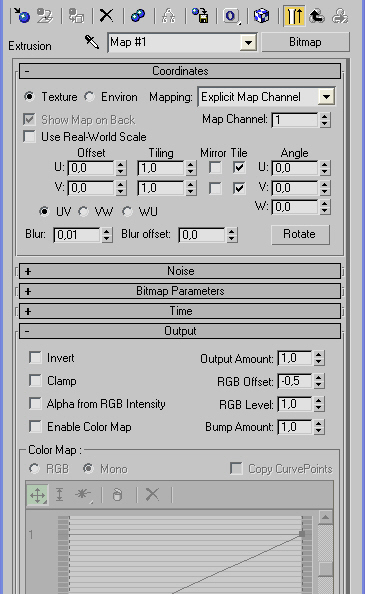Viewport: 365px width, 594px height.
Task: Enable Clamp checkbox
Action: point(35,380)
